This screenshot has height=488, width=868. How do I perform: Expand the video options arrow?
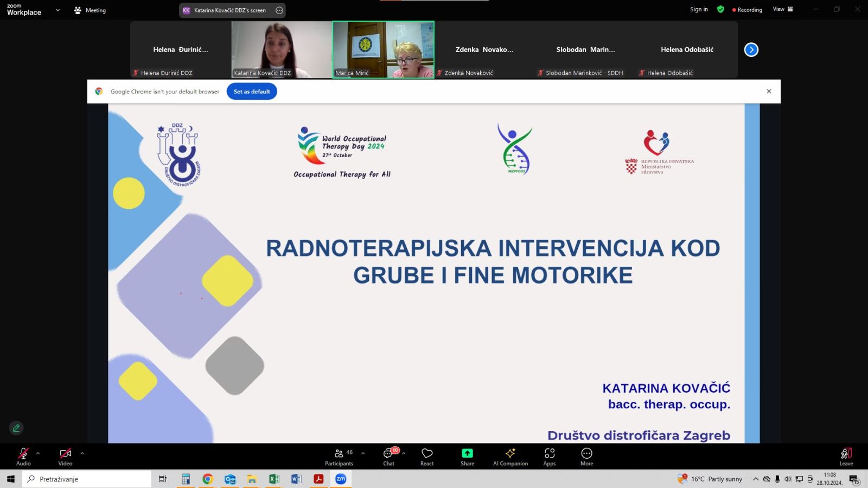[82, 453]
